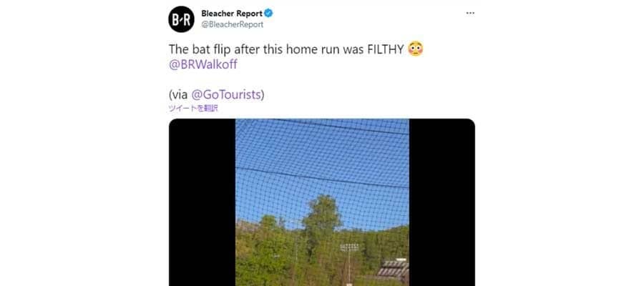Image resolution: width=644 pixels, height=286 pixels.
Task: Open the three-dot more options menu
Action: (470, 13)
